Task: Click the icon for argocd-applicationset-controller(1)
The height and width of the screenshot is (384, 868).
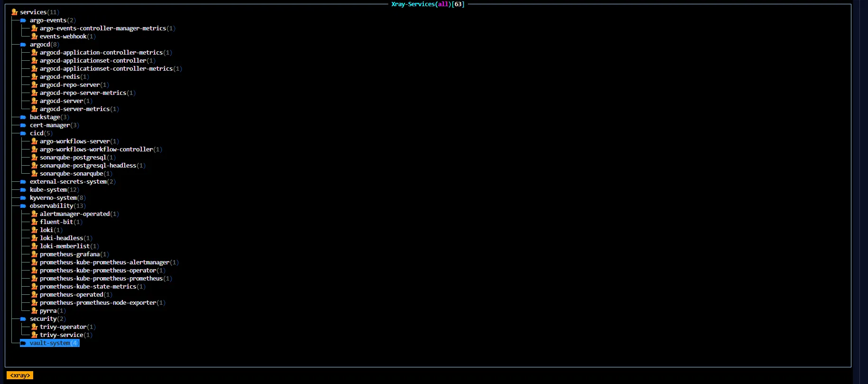Action: (x=35, y=61)
